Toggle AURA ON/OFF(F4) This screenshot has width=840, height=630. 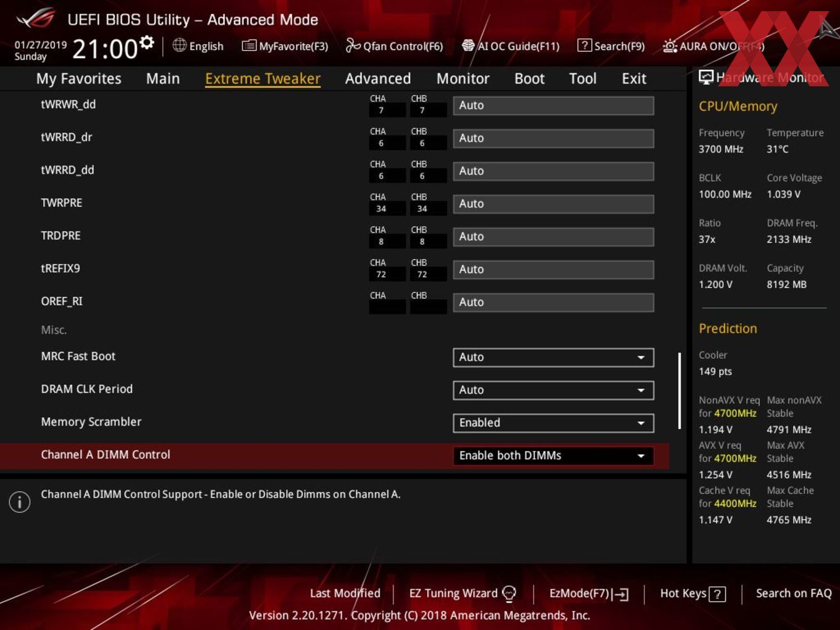(713, 46)
